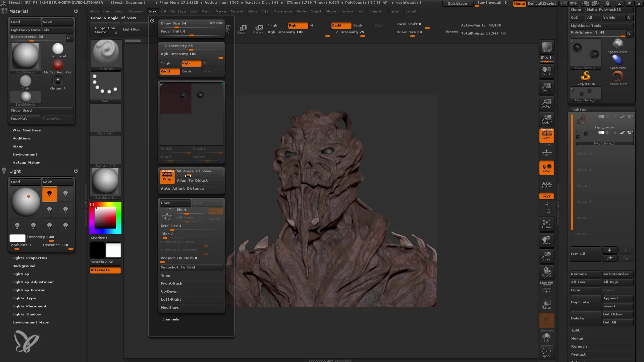This screenshot has width=644, height=362.
Task: Click the AAHalf icon
Action: click(546, 119)
